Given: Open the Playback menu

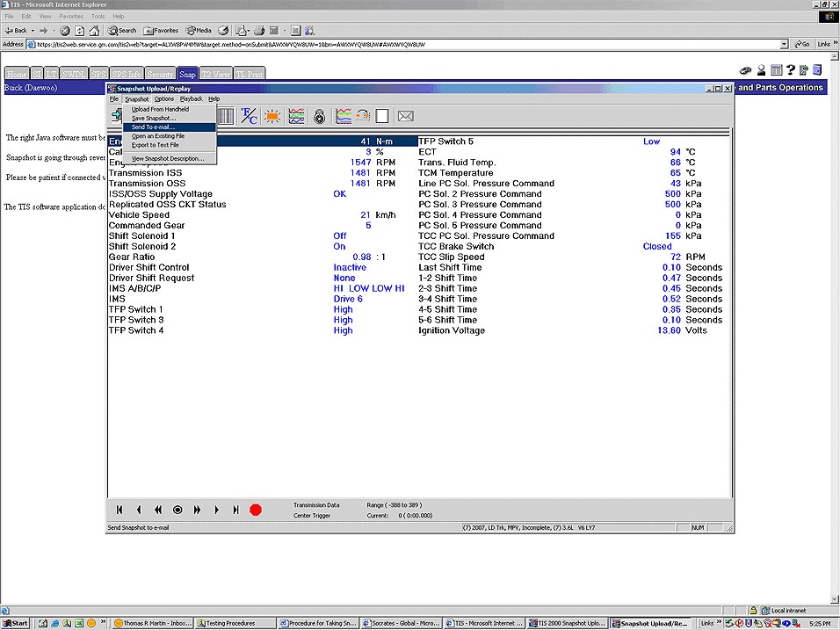Looking at the screenshot, I should pos(191,99).
